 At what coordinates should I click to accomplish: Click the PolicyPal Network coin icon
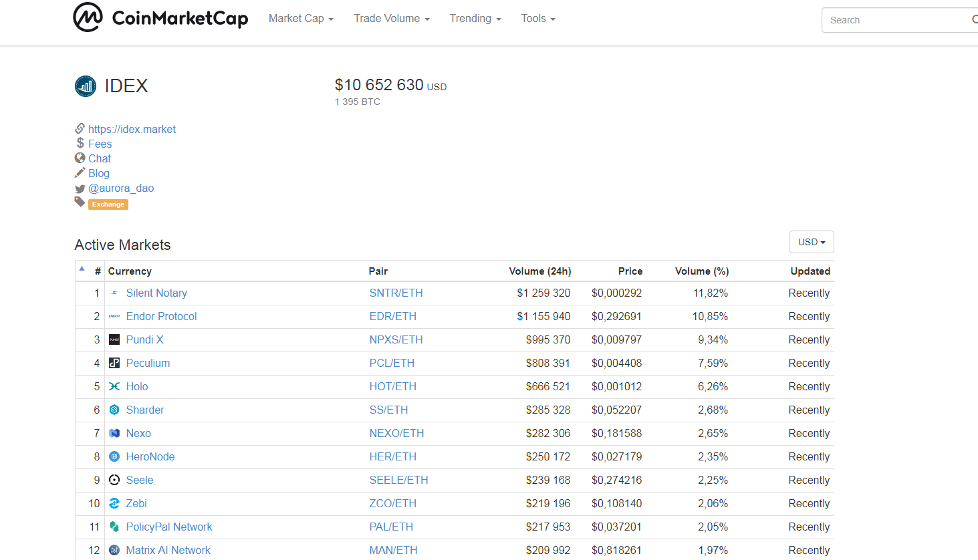[x=114, y=527]
